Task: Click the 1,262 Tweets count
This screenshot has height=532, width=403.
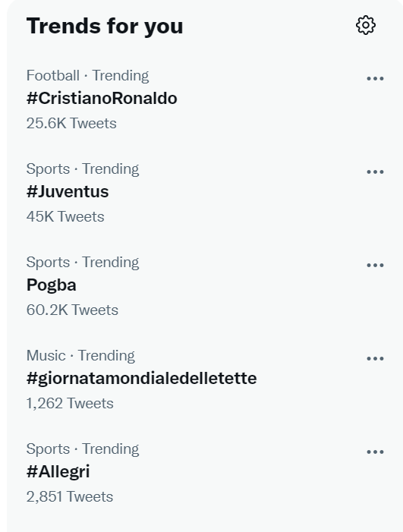Action: [70, 404]
